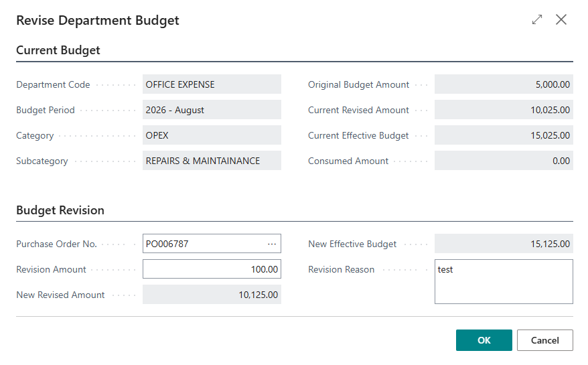
Task: Select the Subcategory REPAIRS & MAINTAINANCE field
Action: [x=212, y=161]
